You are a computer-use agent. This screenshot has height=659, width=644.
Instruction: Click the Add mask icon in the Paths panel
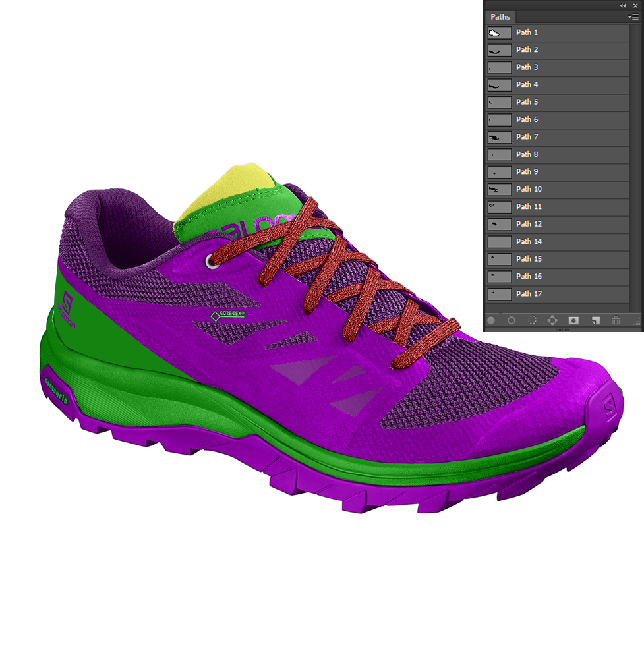tap(574, 320)
